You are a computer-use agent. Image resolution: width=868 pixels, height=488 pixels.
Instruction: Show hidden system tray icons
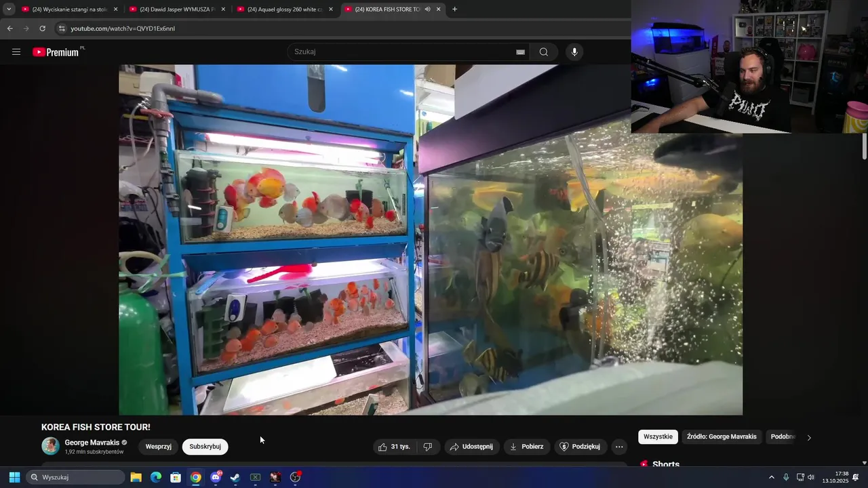coord(771,477)
